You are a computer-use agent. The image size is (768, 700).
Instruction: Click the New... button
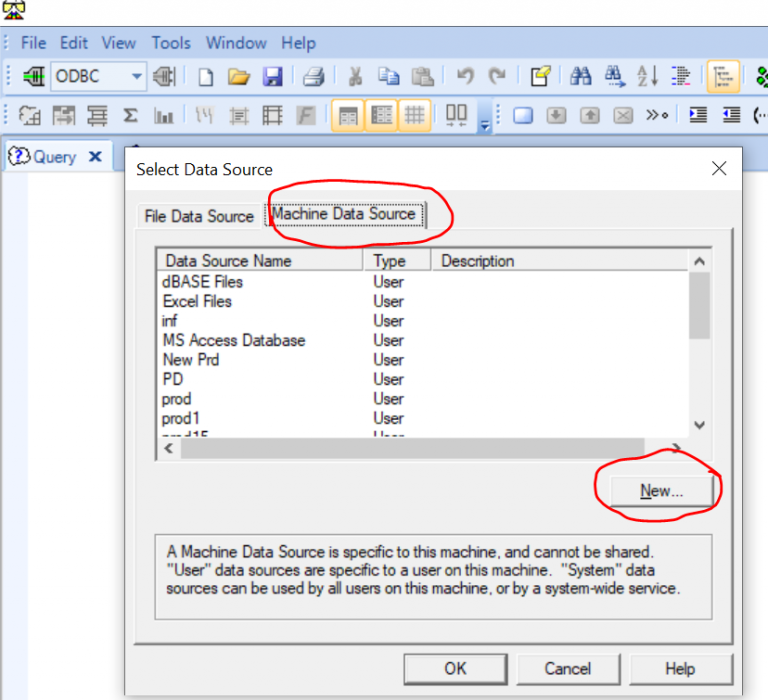(x=660, y=490)
